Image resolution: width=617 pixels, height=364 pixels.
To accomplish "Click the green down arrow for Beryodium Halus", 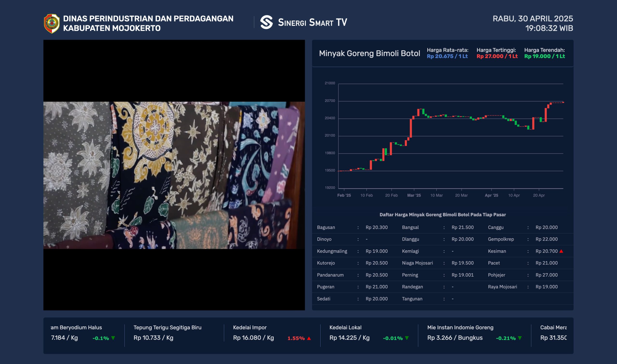I will tap(113, 338).
